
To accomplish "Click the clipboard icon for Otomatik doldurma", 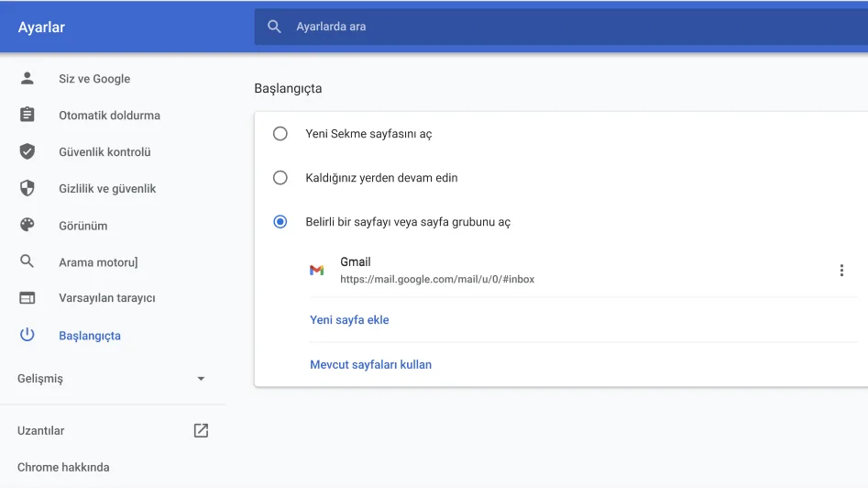I will 27,116.
